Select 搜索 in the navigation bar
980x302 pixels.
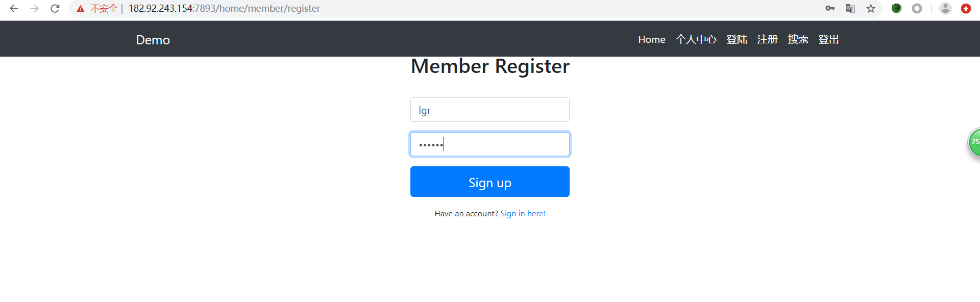click(x=798, y=39)
